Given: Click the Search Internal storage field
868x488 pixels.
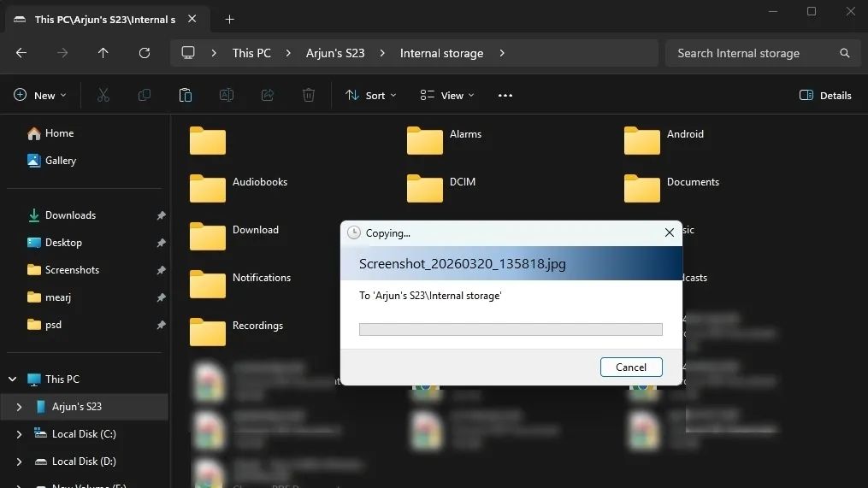Looking at the screenshot, I should click(x=763, y=53).
